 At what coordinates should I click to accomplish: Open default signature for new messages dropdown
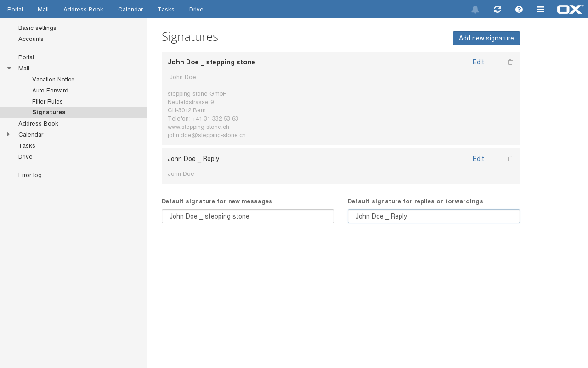coord(248,216)
